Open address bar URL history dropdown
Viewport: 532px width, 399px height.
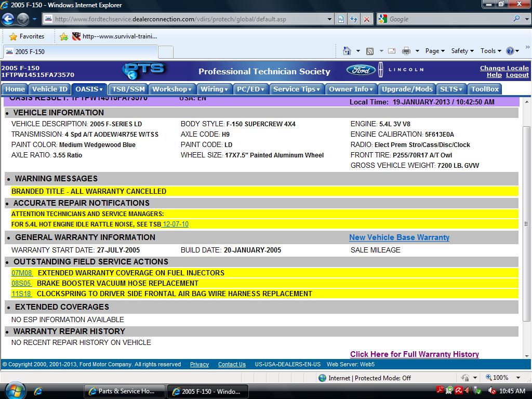329,19
